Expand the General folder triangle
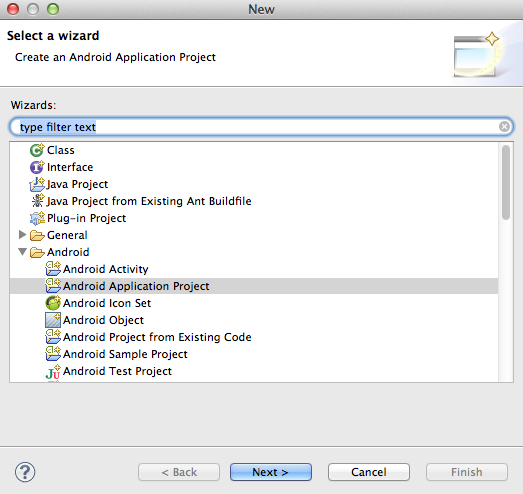 point(22,235)
